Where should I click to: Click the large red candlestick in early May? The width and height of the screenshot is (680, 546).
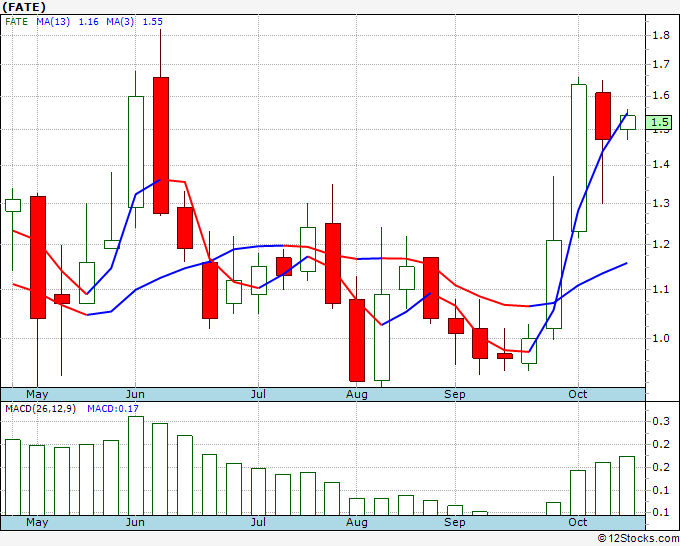pos(38,258)
